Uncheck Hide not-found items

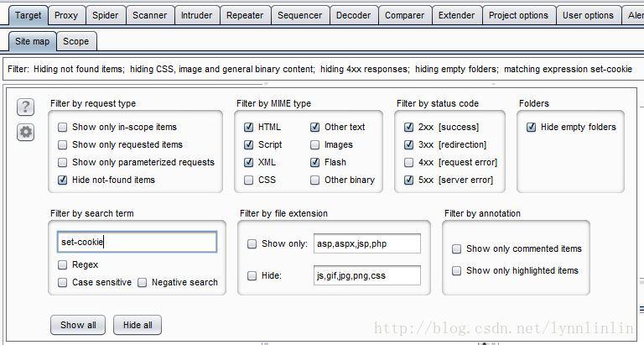(x=63, y=180)
